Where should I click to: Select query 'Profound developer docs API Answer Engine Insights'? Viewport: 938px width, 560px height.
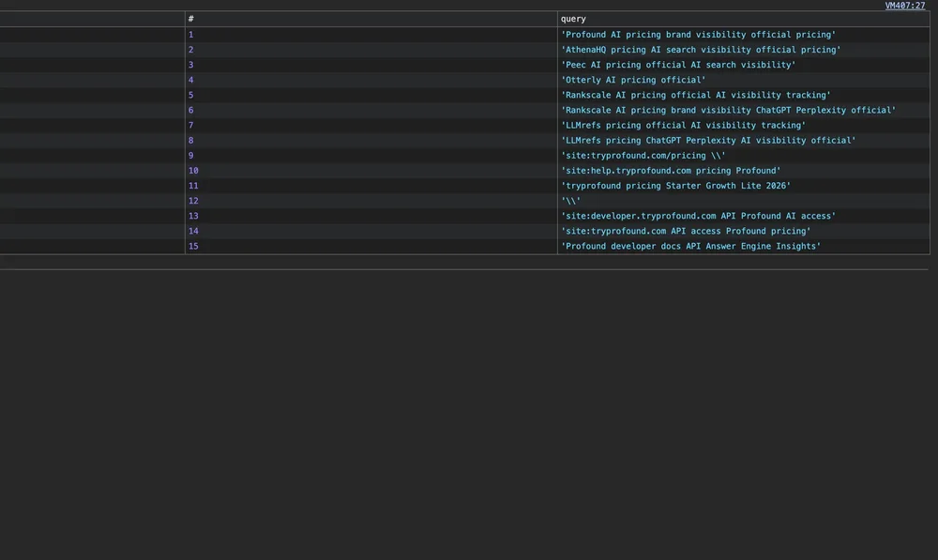coord(691,246)
